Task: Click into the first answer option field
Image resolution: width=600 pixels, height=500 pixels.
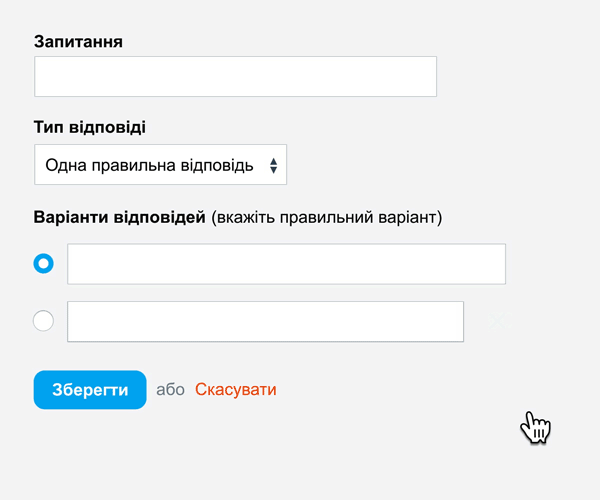Action: 286,264
